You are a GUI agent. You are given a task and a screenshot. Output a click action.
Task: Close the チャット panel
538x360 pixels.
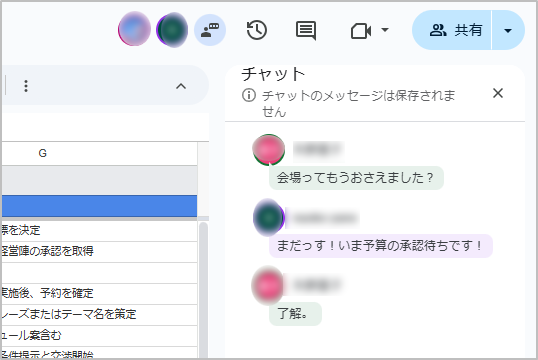coord(498,93)
